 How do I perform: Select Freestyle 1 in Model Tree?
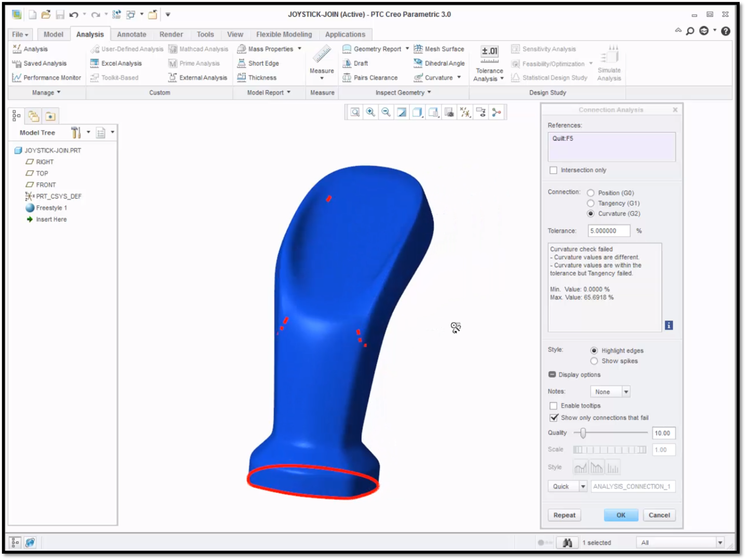coord(46,208)
